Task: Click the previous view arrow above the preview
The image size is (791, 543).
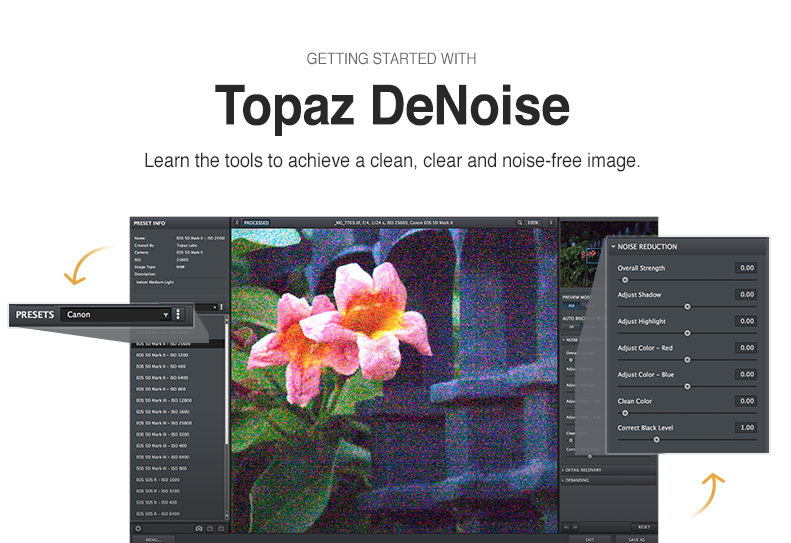Action: [237, 223]
